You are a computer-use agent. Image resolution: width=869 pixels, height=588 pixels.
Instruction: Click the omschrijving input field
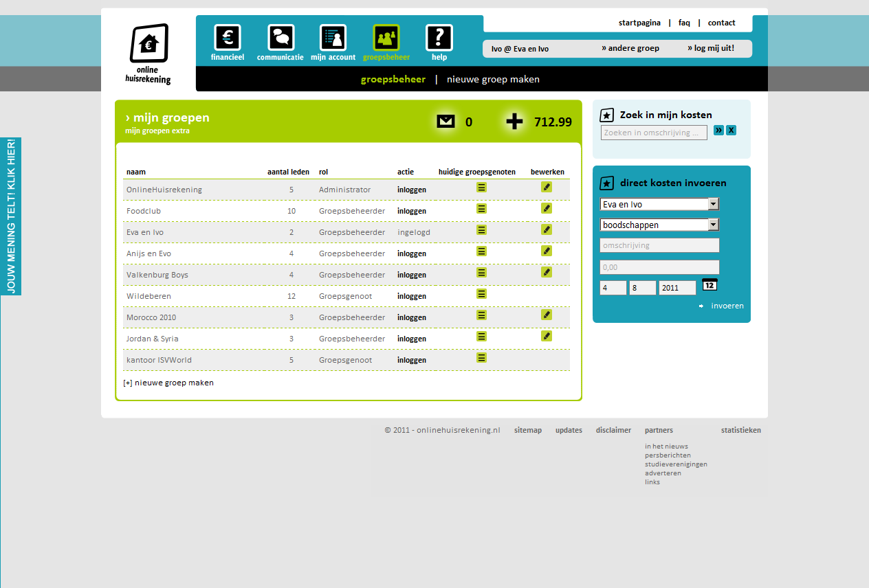point(659,245)
